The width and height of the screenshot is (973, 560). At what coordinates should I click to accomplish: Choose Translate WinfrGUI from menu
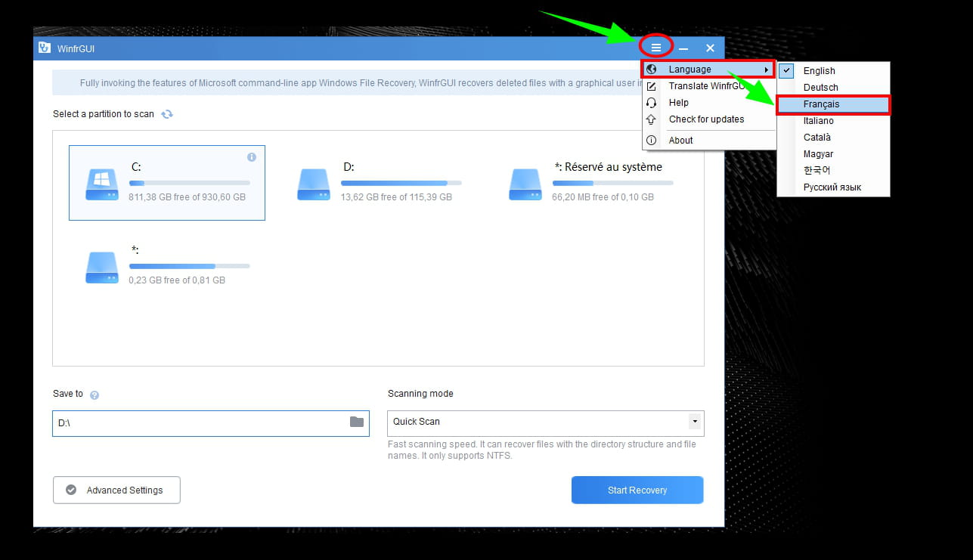(x=708, y=86)
